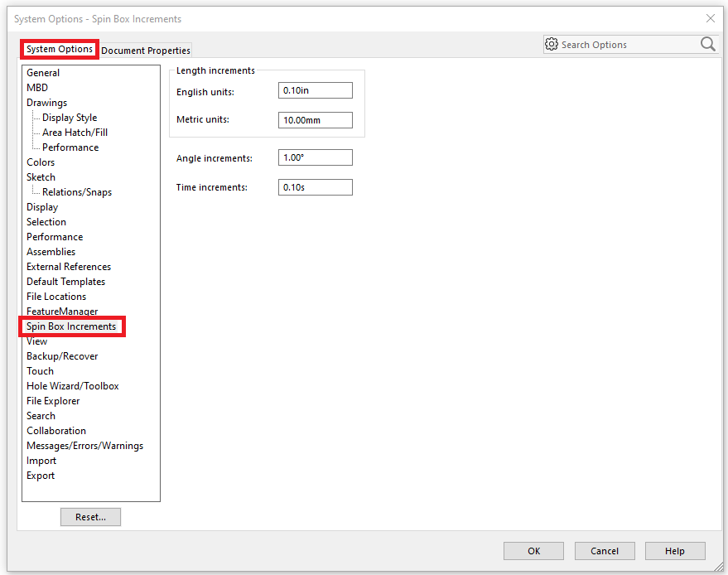Viewport: 728px width, 575px height.
Task: Open Help for this dialog
Action: tap(675, 551)
